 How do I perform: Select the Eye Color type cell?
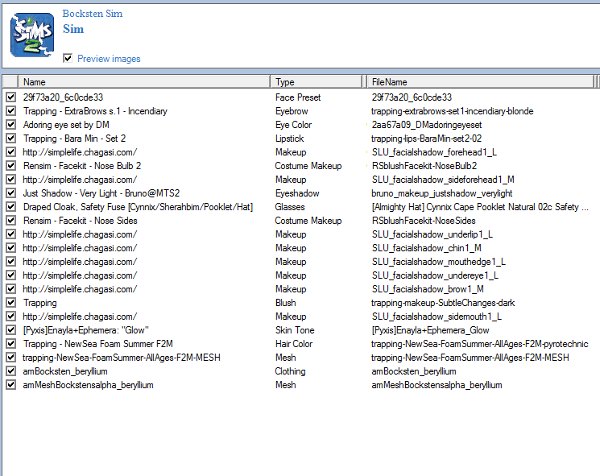click(293, 125)
